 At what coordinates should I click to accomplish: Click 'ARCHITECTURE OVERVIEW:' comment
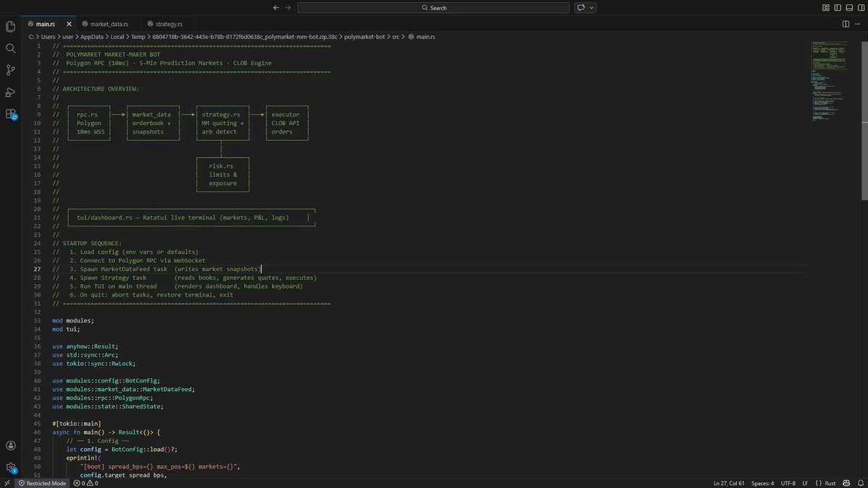[x=101, y=89]
